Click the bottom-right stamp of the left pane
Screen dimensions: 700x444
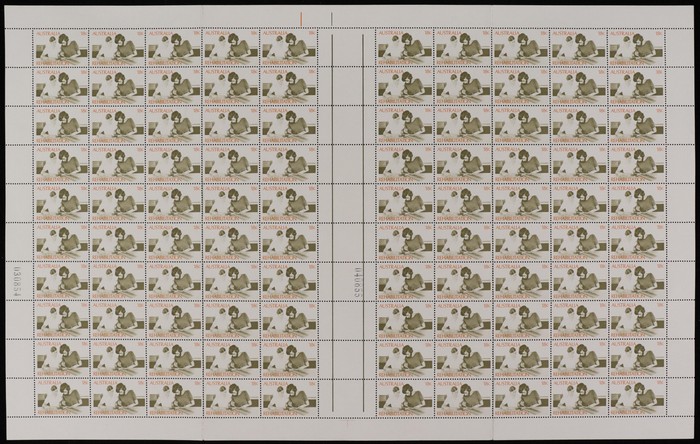click(x=286, y=395)
